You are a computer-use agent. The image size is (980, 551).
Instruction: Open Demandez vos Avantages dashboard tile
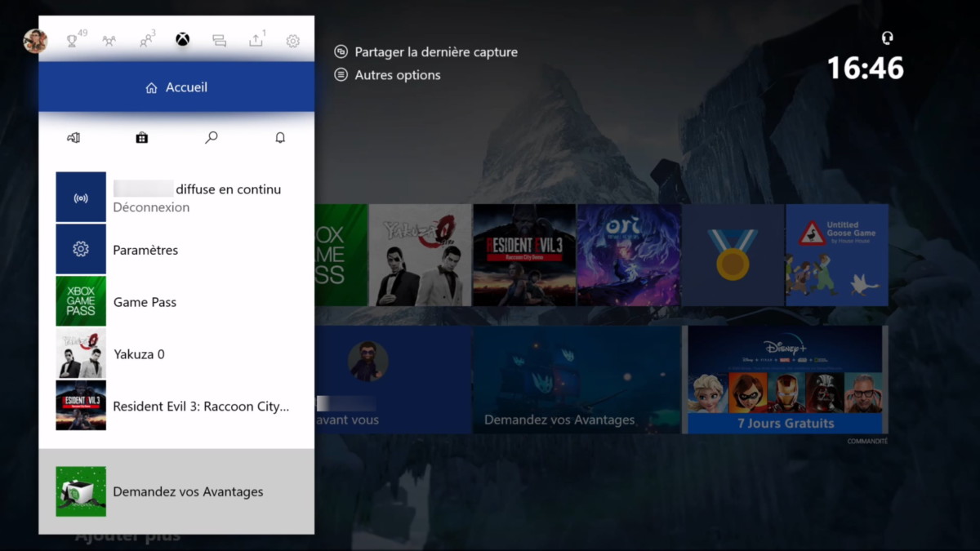tap(577, 380)
